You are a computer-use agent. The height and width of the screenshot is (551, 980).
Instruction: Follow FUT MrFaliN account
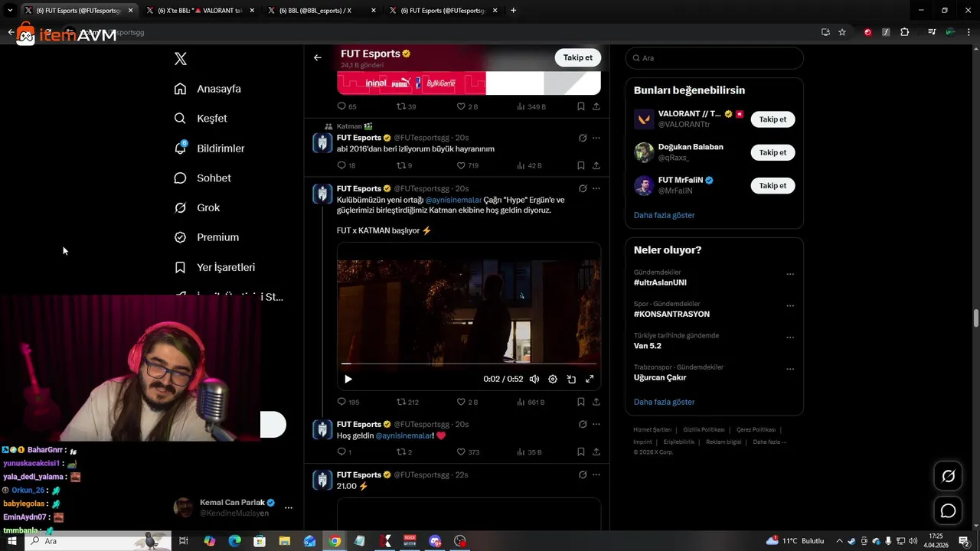point(773,185)
